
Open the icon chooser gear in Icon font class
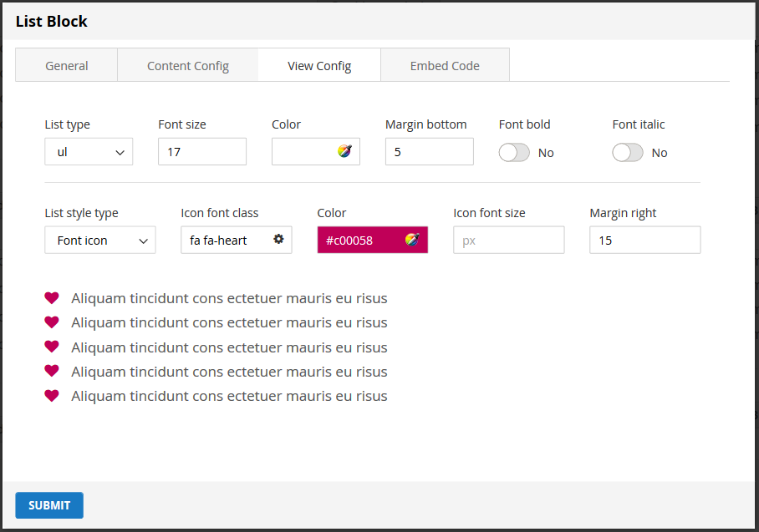click(x=278, y=240)
